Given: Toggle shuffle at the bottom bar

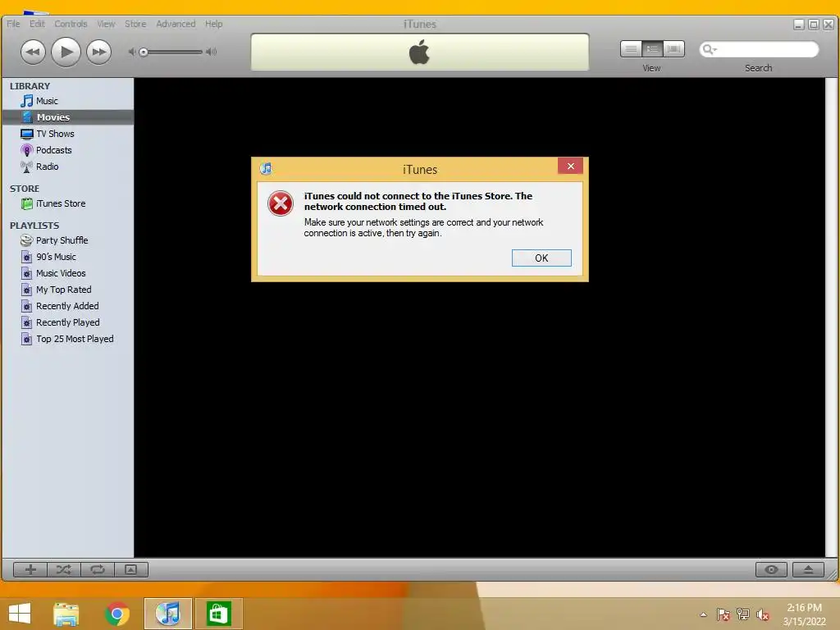Looking at the screenshot, I should [x=64, y=569].
